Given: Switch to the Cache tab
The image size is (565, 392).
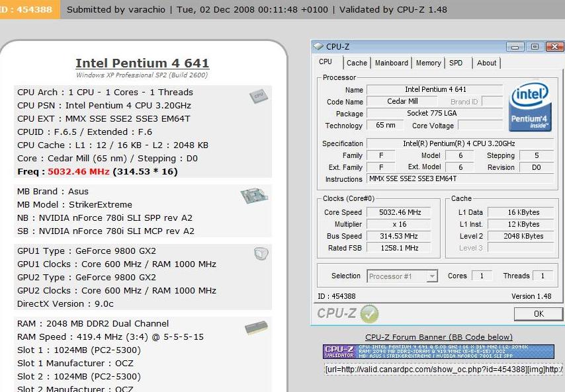Looking at the screenshot, I should click(357, 63).
